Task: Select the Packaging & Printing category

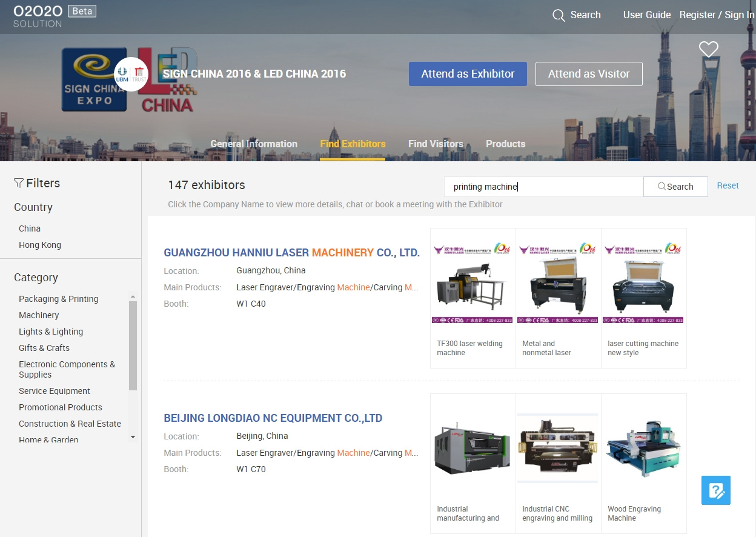Action: click(x=58, y=299)
